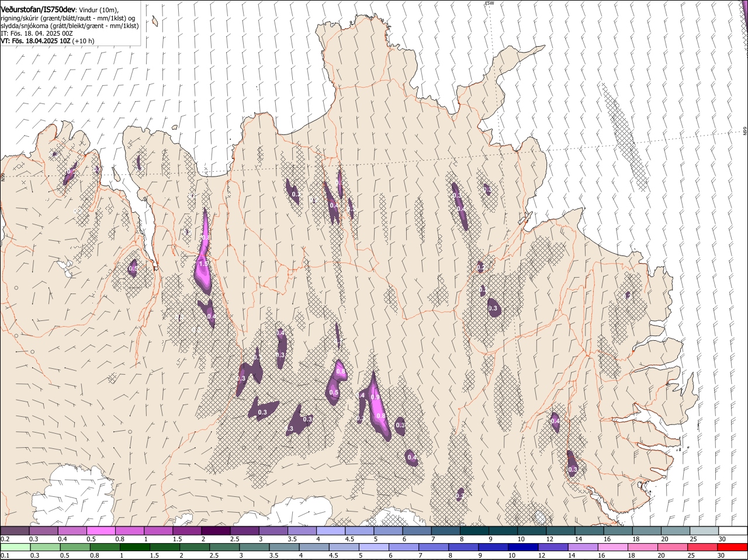Click the slydda/snjókoma legend description line
Image resolution: width=748 pixels, height=560 pixels.
tap(68, 26)
